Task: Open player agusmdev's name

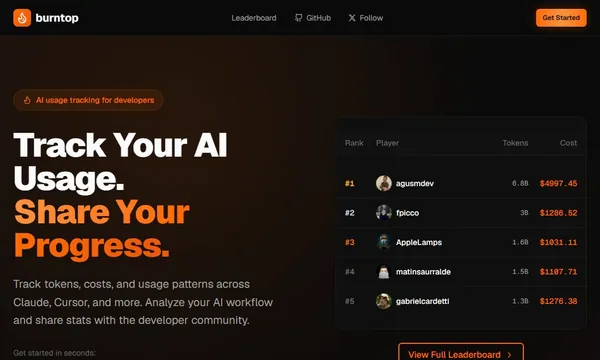Action: pyautogui.click(x=415, y=184)
